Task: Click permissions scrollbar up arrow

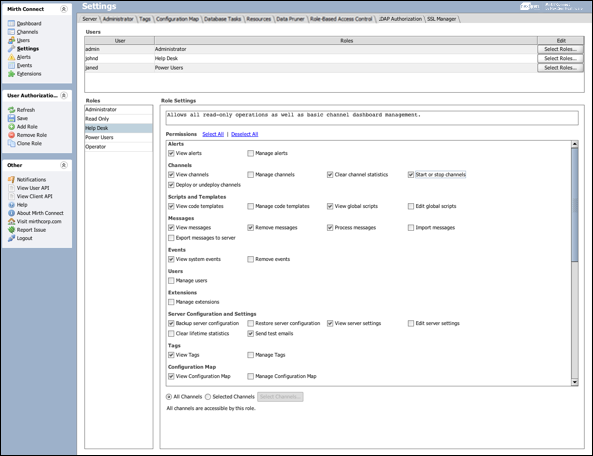Action: (x=575, y=144)
